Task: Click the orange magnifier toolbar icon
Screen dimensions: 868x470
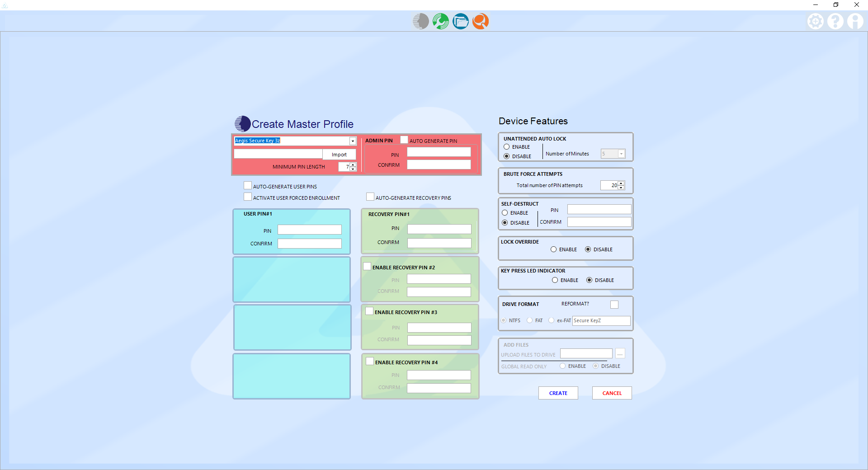Action: [480, 21]
